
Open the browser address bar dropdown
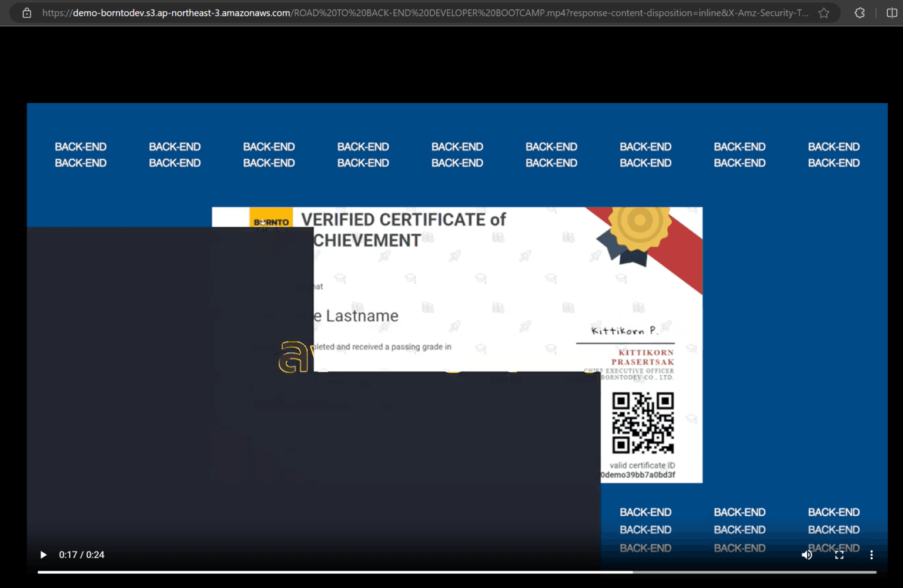[412, 12]
